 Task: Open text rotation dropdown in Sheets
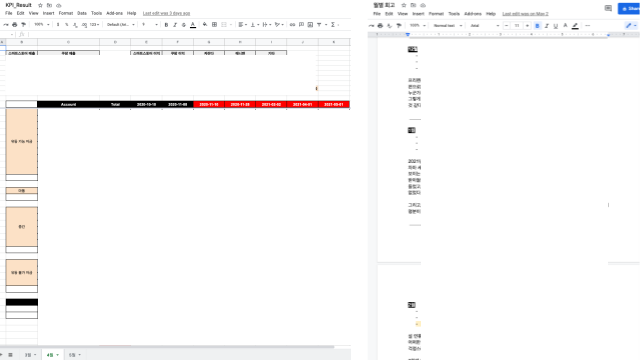pyautogui.click(x=279, y=24)
